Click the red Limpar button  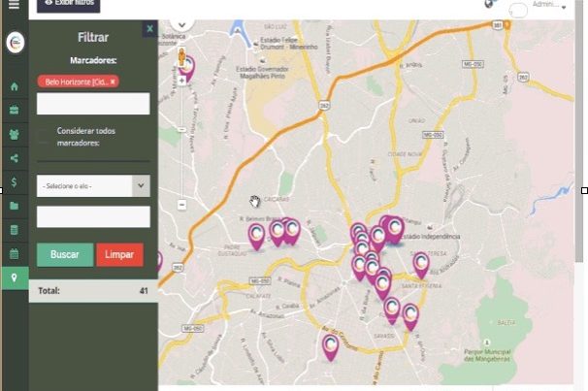pyautogui.click(x=119, y=254)
